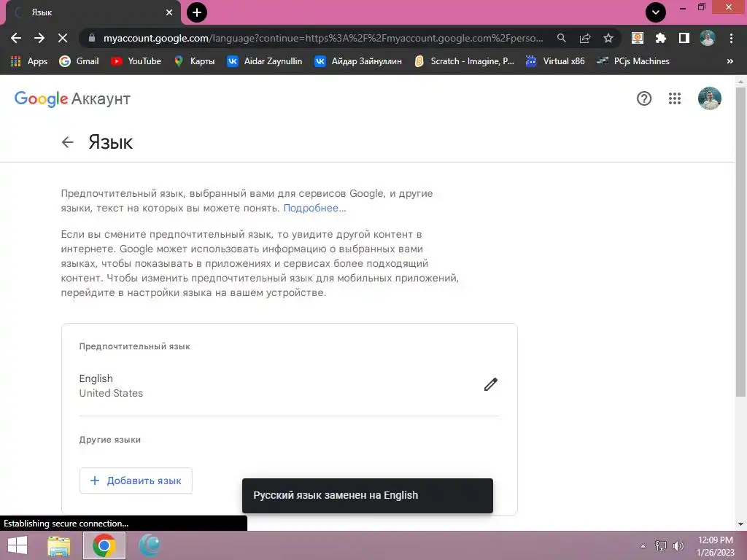This screenshot has width=747, height=560.
Task: Edit preferred language with pencil icon
Action: tap(491, 384)
